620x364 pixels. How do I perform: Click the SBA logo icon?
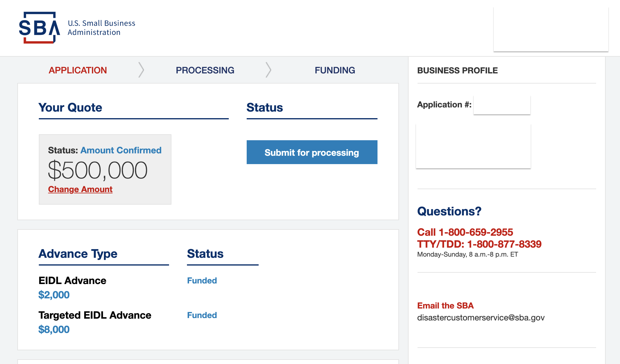pyautogui.click(x=39, y=28)
